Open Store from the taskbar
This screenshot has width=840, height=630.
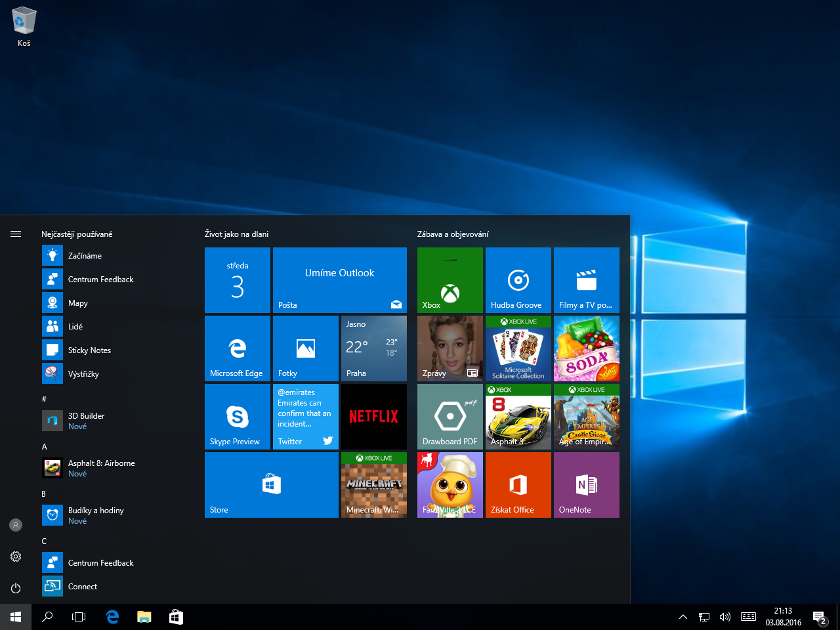point(176,617)
